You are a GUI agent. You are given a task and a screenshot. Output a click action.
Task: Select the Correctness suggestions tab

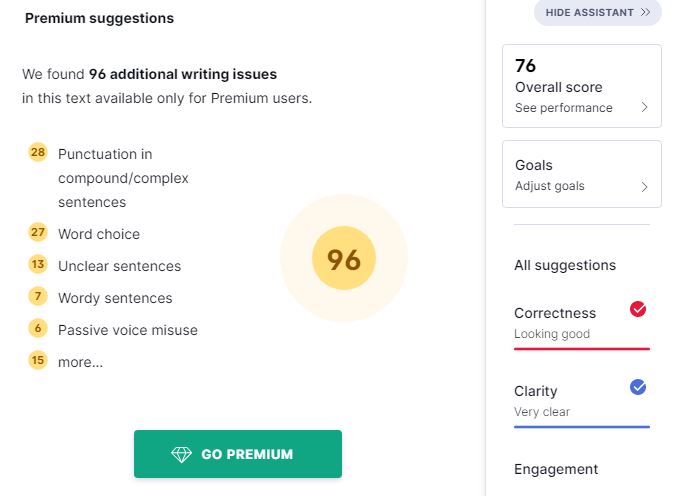point(582,323)
